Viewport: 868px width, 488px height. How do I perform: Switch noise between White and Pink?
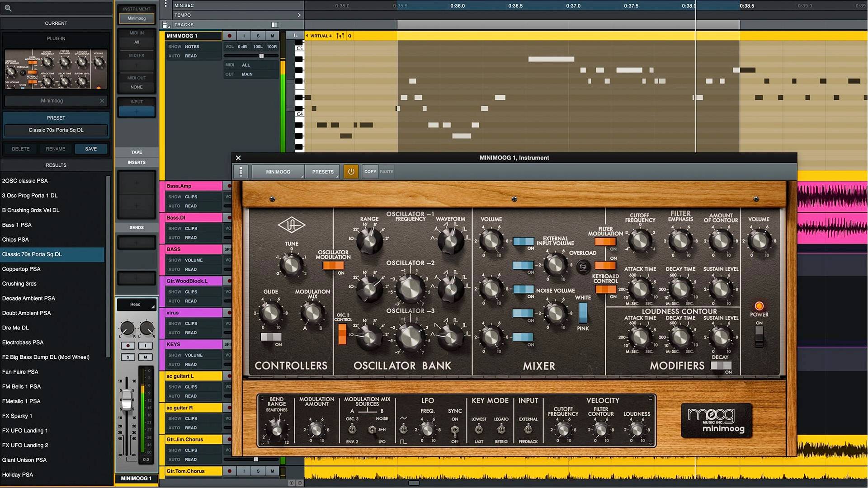tap(583, 312)
